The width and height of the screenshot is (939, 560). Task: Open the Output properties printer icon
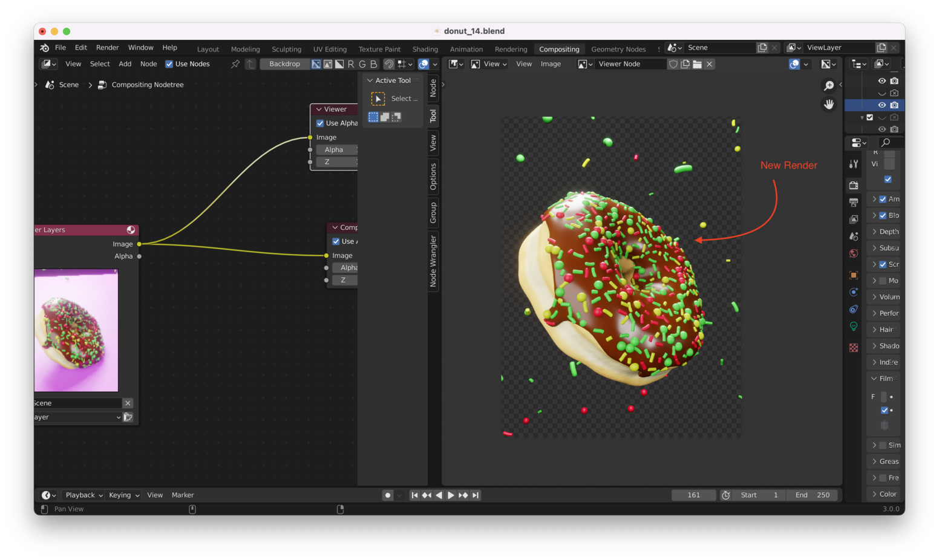(854, 203)
